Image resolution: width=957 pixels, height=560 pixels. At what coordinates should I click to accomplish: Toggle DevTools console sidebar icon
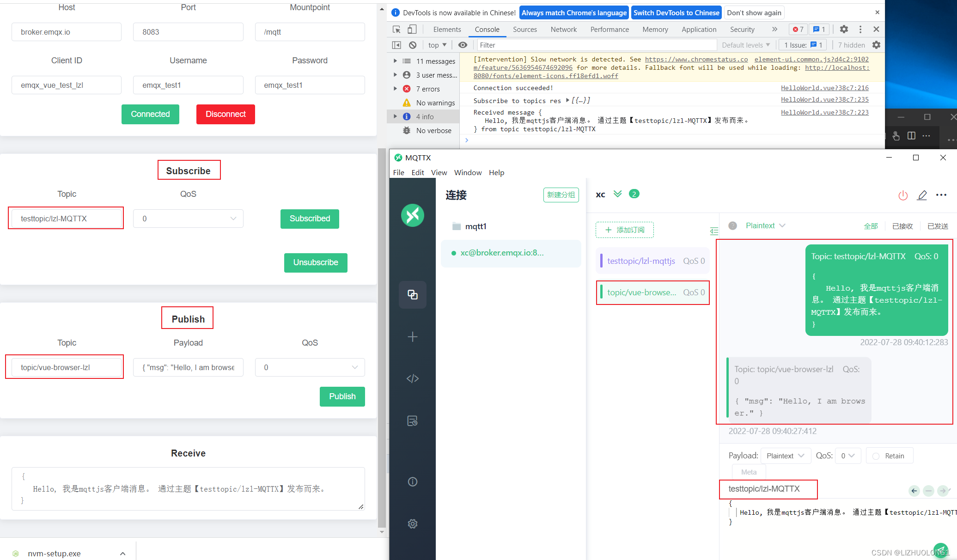coord(396,45)
